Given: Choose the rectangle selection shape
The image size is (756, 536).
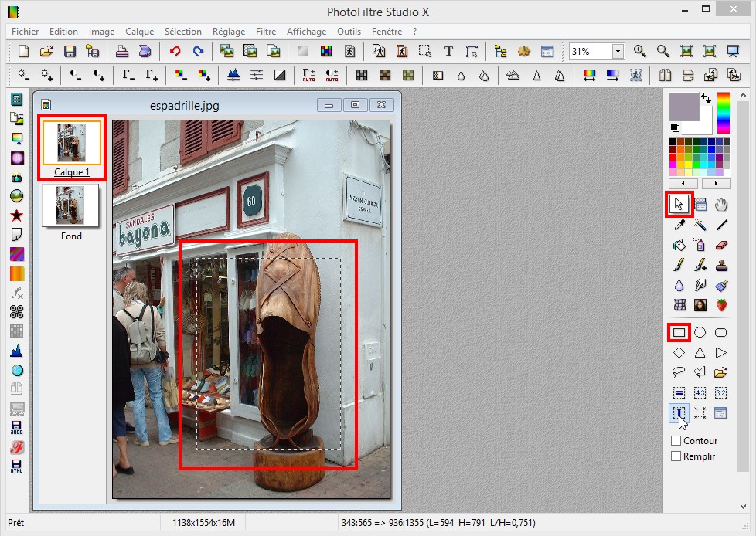Looking at the screenshot, I should point(679,332).
